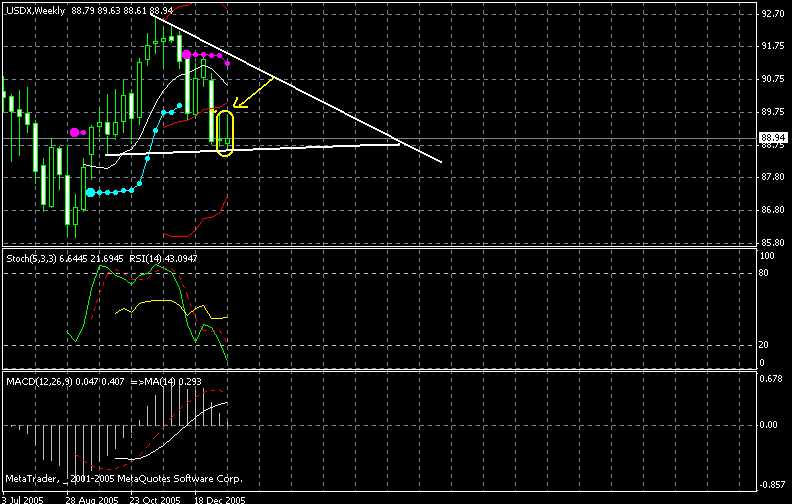Click the 91.75 price axis label
Viewport: 792px width, 504px height.
pyautogui.click(x=773, y=46)
